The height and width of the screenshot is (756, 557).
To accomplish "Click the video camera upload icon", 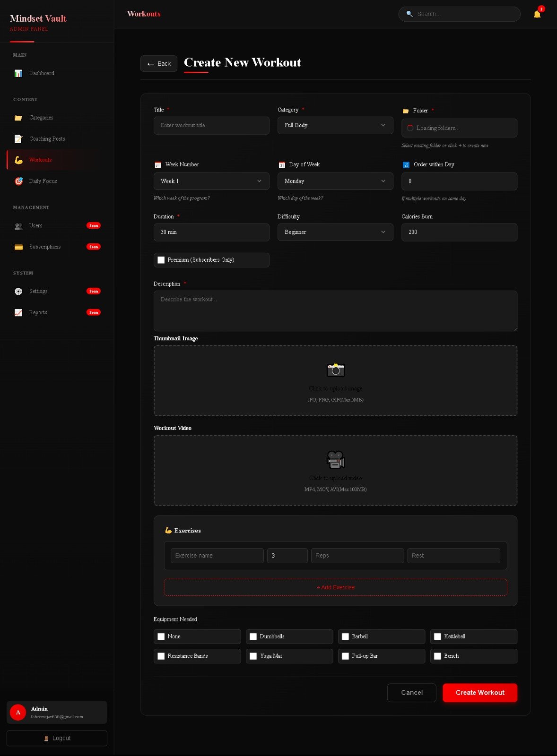I will coord(335,459).
